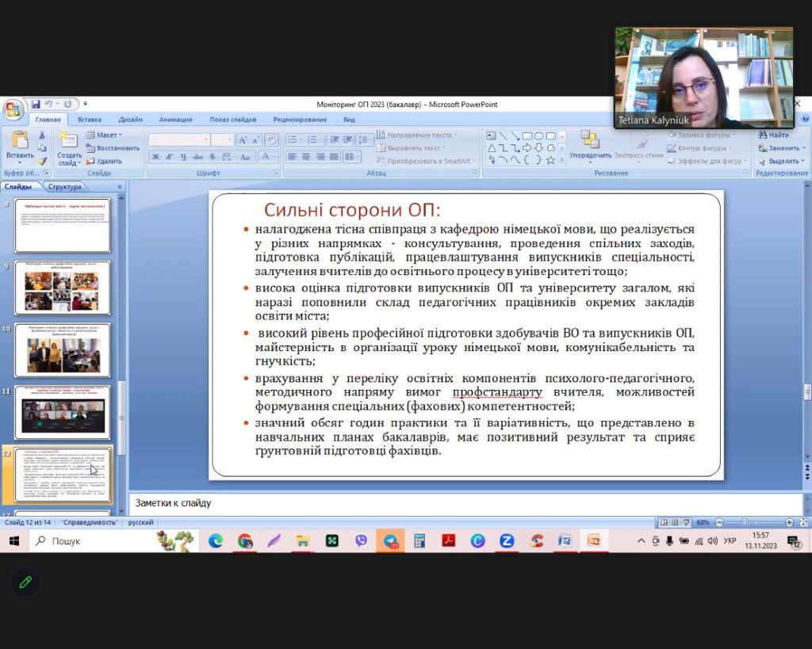Expand the shapes gallery more arrow

pyautogui.click(x=561, y=160)
